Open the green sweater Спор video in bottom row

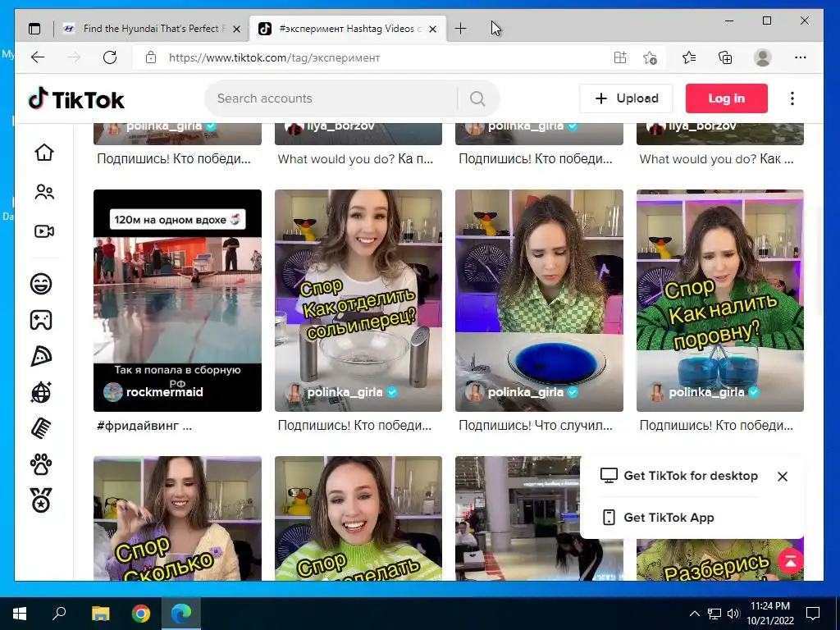(358, 518)
